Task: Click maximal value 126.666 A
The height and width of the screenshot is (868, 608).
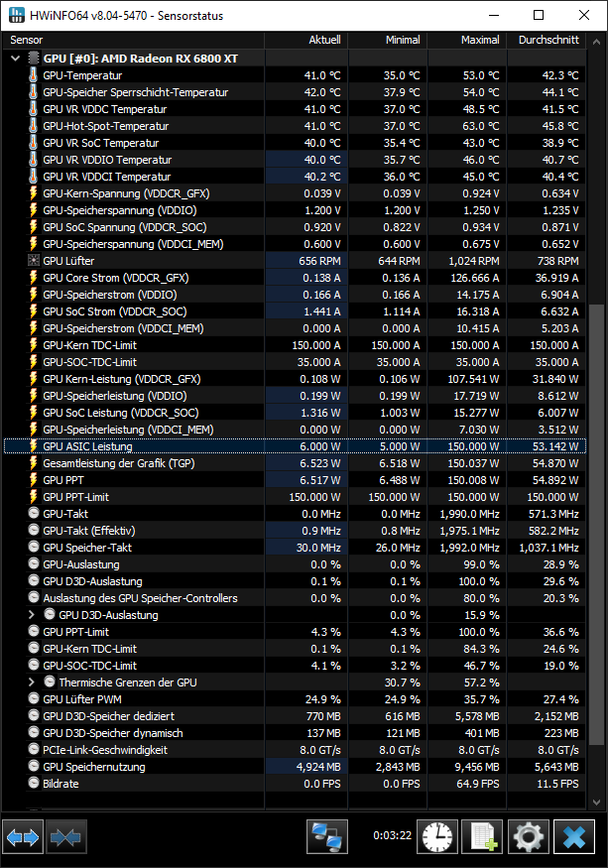Action: (474, 278)
